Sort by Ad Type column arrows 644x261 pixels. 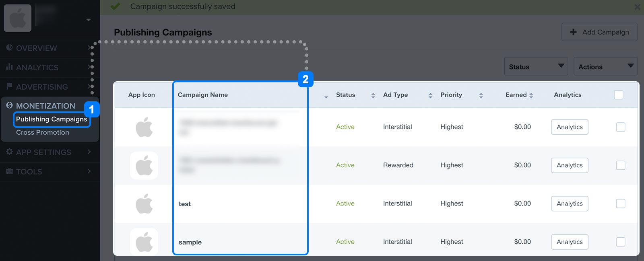[x=430, y=95]
